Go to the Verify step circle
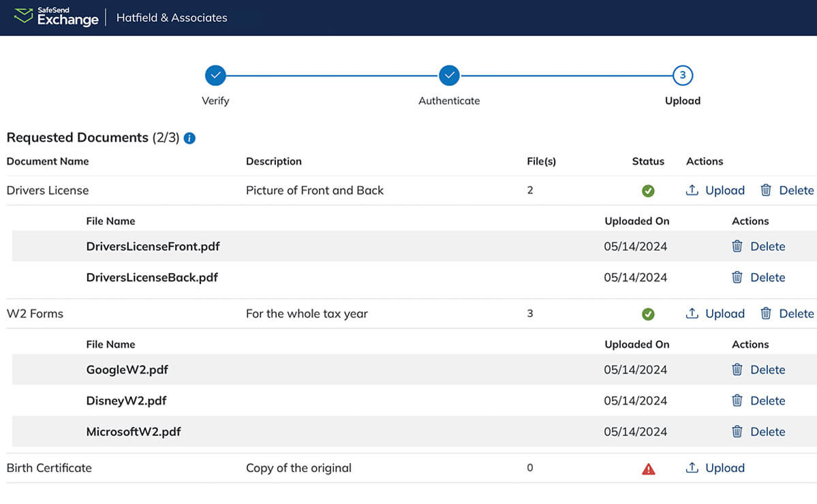 [x=215, y=76]
